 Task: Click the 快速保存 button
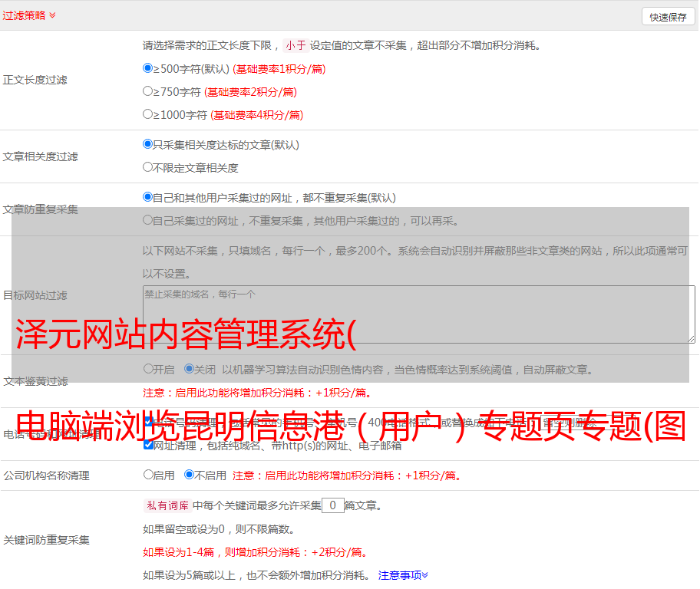tap(668, 17)
